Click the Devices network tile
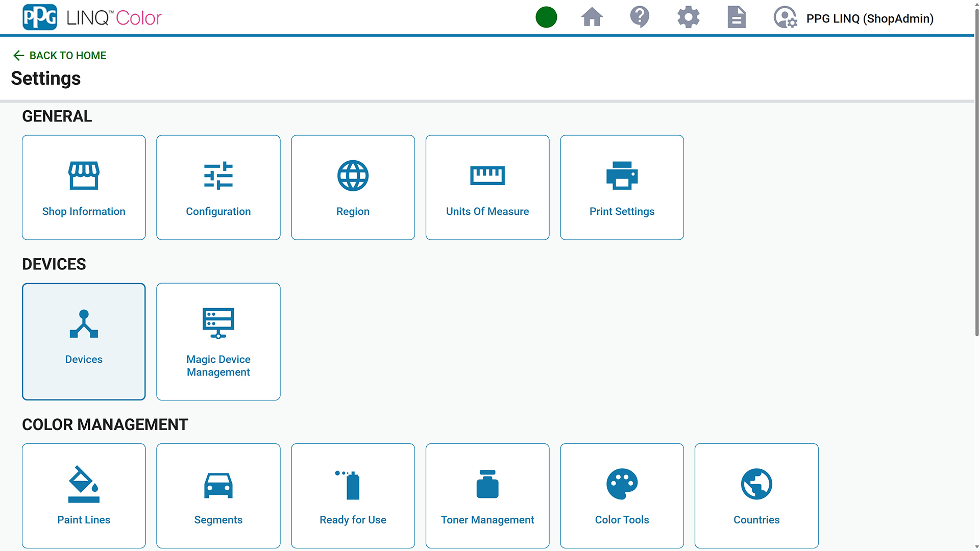Viewport: 980px width, 551px height. click(84, 341)
